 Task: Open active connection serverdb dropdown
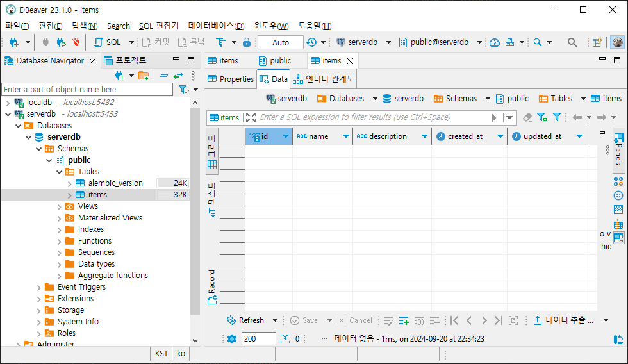388,42
